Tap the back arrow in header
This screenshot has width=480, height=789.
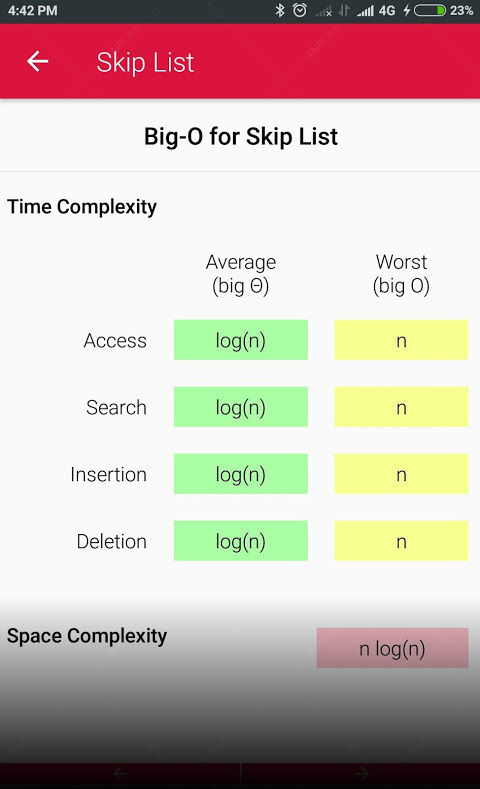[x=38, y=61]
